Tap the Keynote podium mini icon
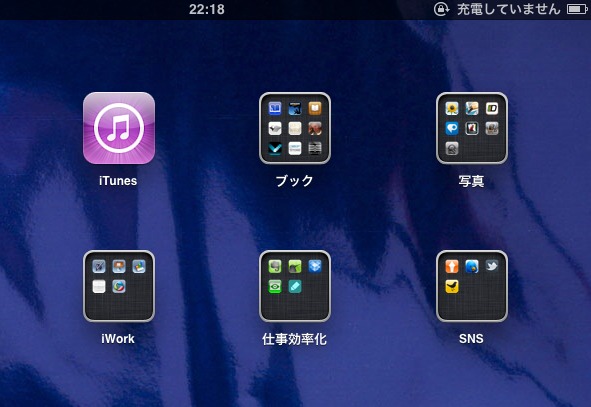 (119, 266)
